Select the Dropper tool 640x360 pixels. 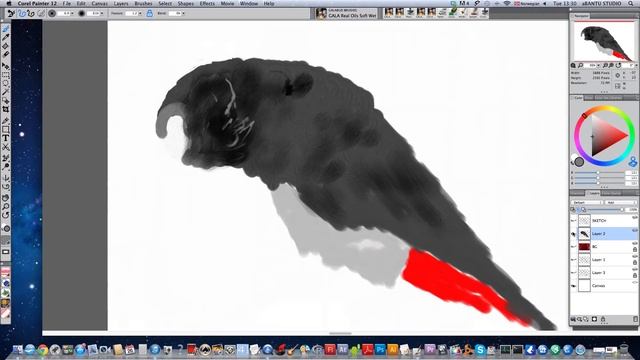point(6,38)
